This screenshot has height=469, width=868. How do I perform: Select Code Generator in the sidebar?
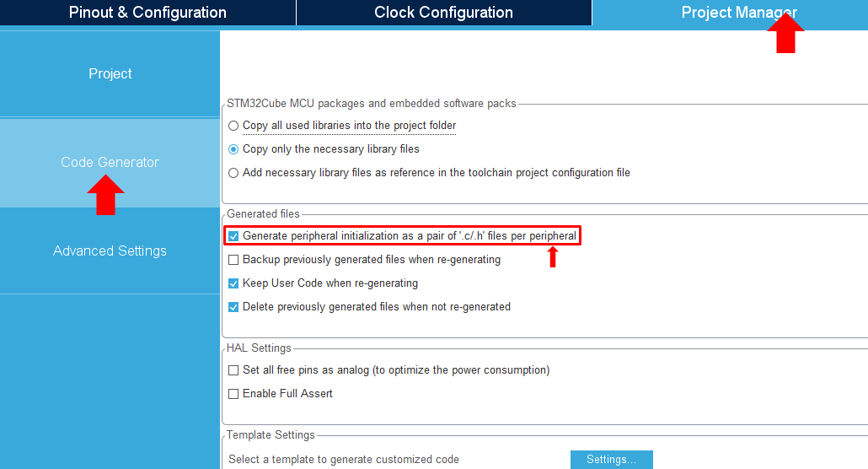[110, 162]
